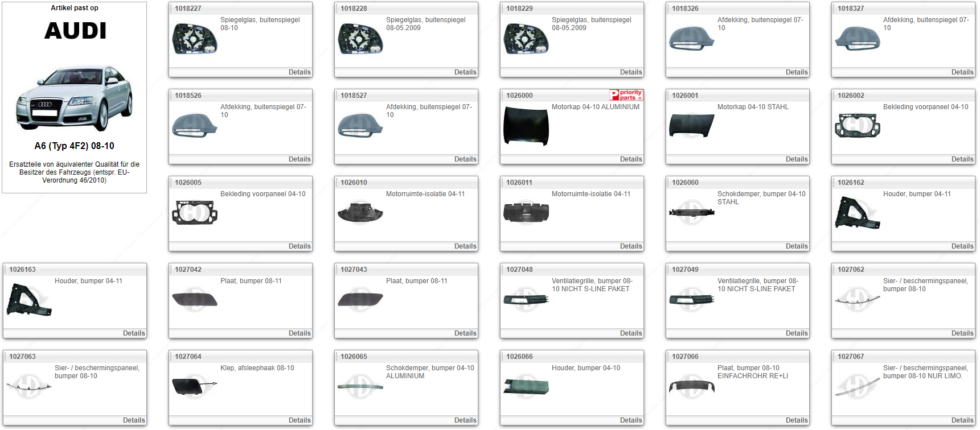Click mirror glass thumbnail of 1018228

(x=360, y=39)
